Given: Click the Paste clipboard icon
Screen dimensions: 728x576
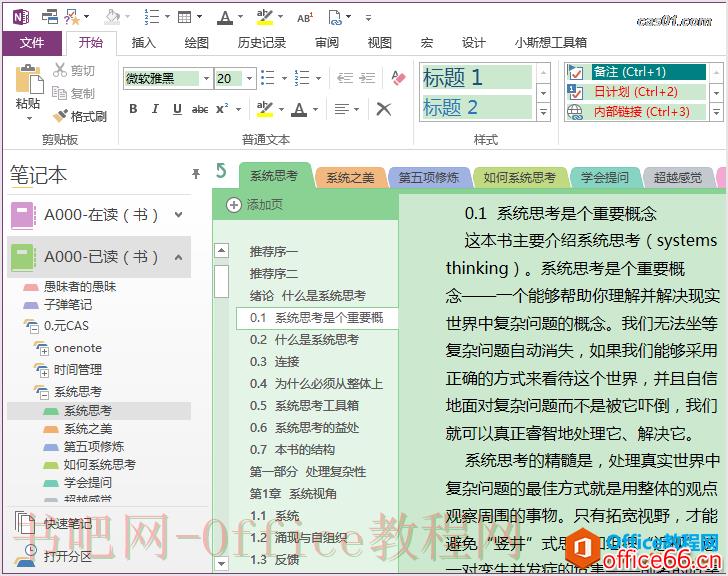Looking at the screenshot, I should (x=29, y=79).
